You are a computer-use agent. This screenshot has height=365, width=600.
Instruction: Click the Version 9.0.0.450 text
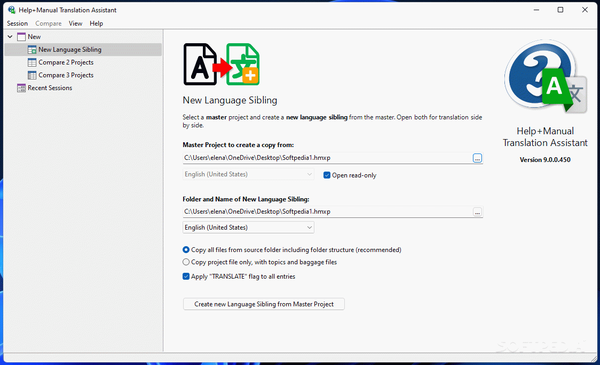(545, 160)
